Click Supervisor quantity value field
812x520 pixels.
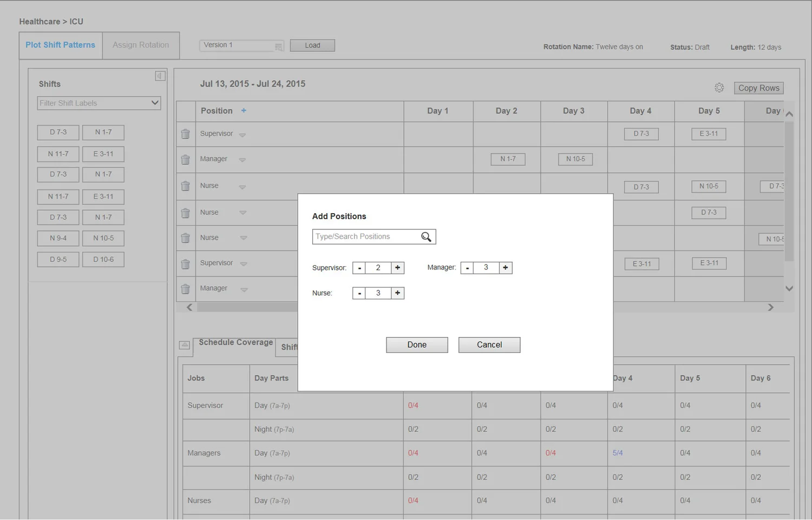pos(378,268)
